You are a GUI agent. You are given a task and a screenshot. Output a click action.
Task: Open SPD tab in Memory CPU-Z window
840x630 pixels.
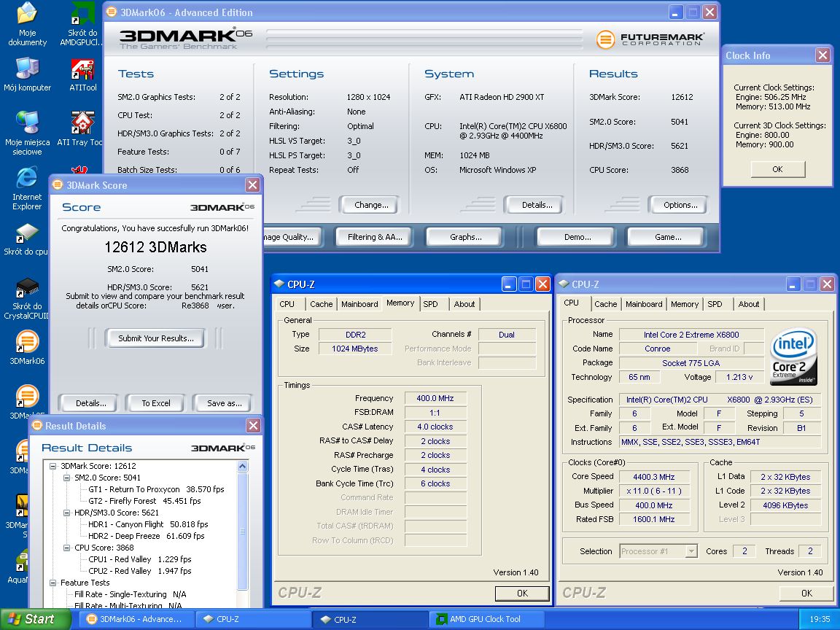[430, 304]
